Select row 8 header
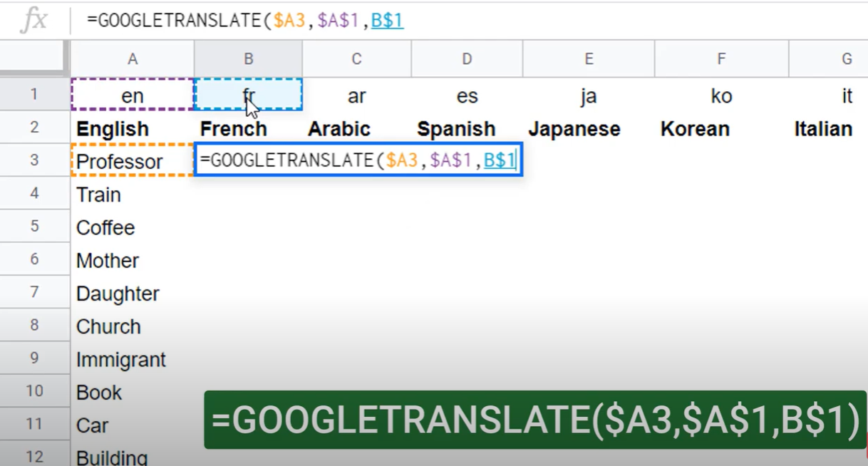This screenshot has height=466, width=868. [x=34, y=325]
